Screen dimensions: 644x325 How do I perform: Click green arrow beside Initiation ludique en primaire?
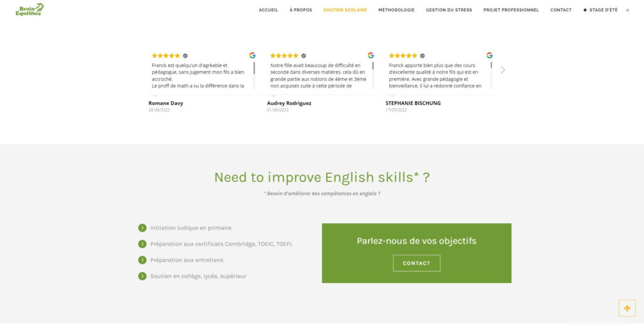click(142, 228)
